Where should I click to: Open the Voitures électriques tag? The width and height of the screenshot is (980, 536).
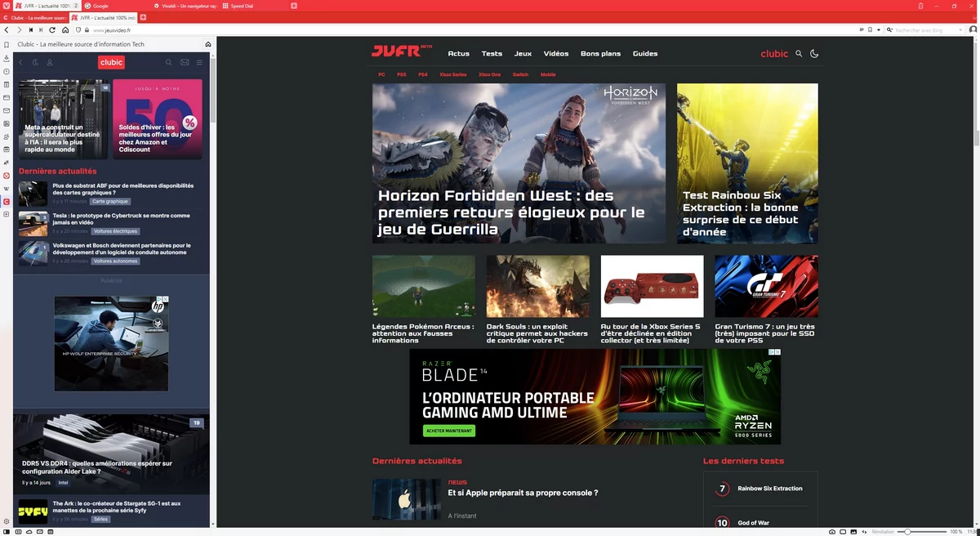(x=115, y=231)
